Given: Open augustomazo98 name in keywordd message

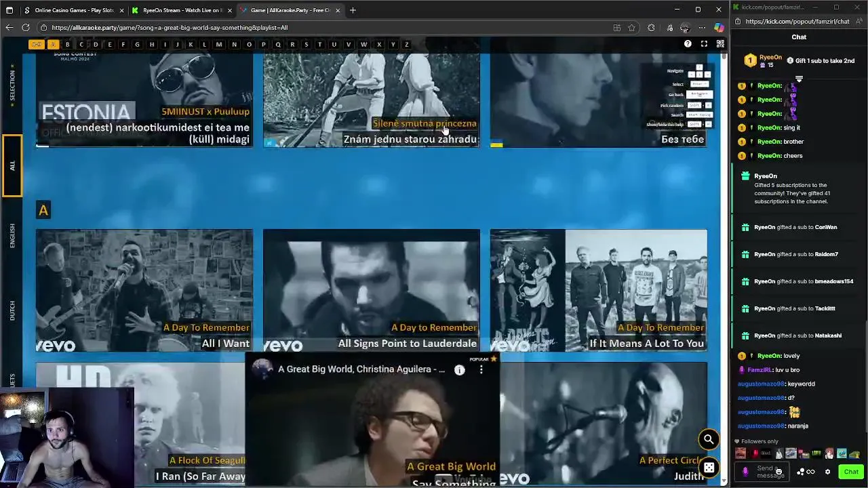Looking at the screenshot, I should tap(761, 384).
